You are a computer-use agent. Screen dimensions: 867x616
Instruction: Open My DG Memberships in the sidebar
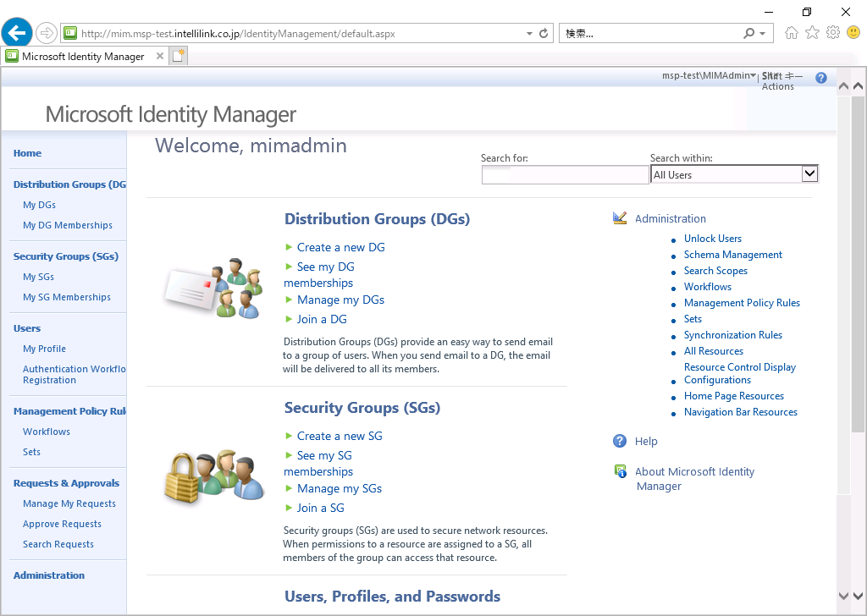click(x=68, y=225)
